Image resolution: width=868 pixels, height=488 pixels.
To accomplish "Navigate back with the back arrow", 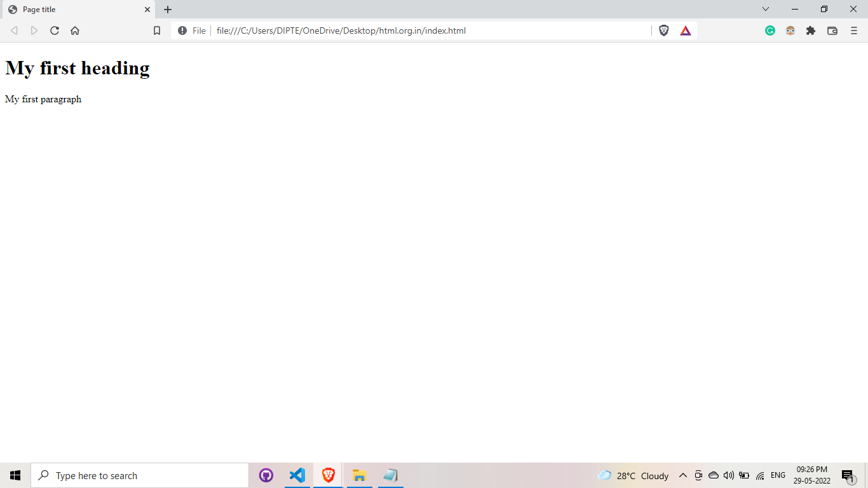I will (13, 30).
